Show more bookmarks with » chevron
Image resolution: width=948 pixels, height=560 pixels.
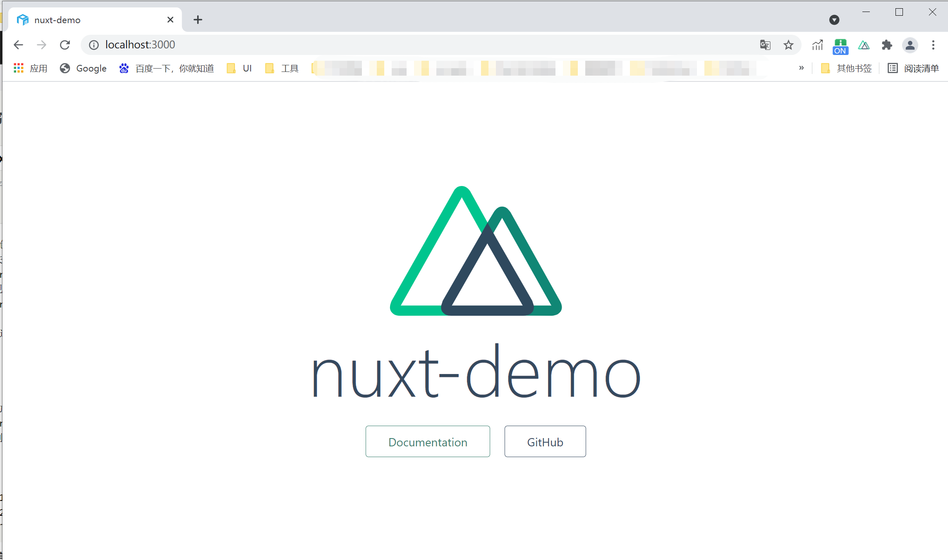pyautogui.click(x=801, y=68)
